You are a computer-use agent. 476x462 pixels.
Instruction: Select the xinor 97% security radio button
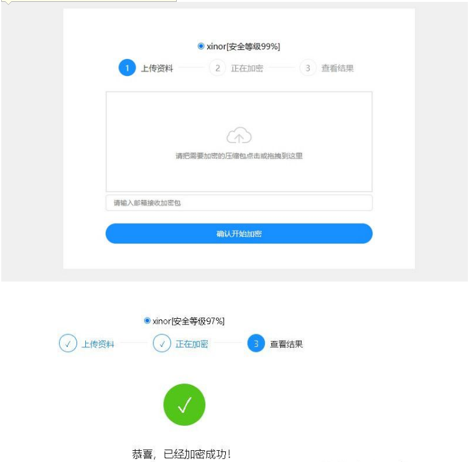[147, 321]
